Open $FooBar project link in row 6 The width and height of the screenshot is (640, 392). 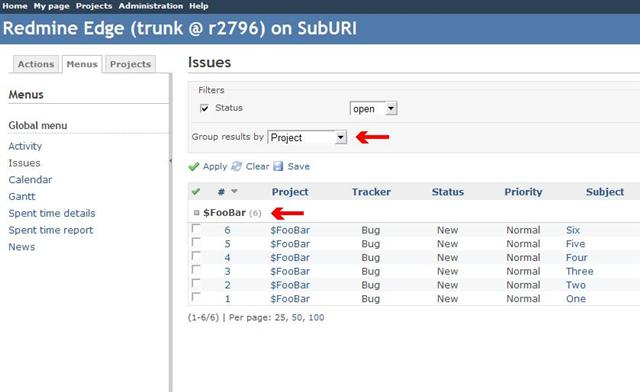point(290,230)
